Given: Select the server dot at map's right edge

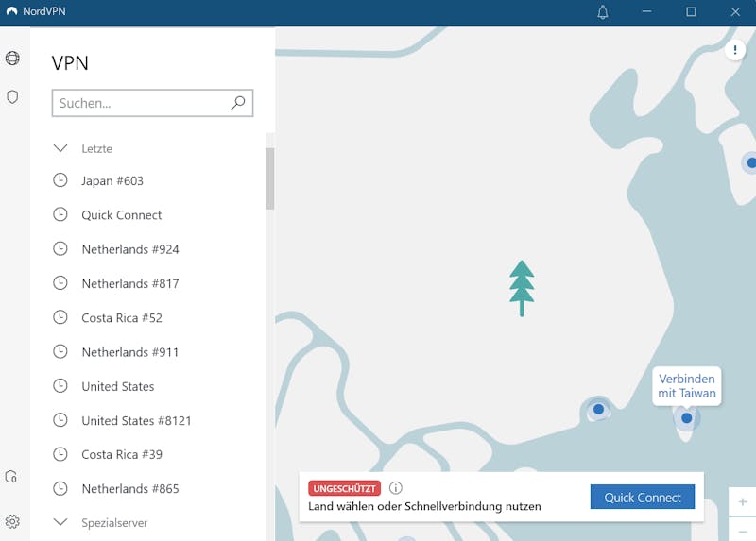Looking at the screenshot, I should pyautogui.click(x=750, y=162).
